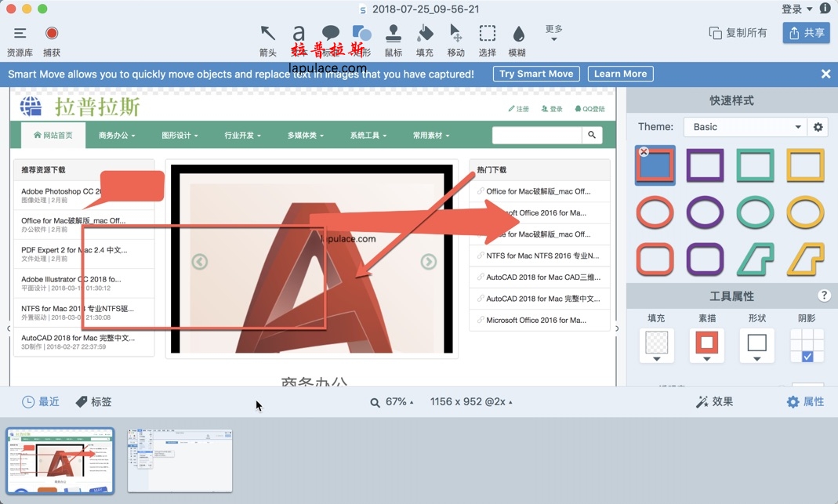Select the yellow parallelogram quick style
838x504 pixels.
coord(805,259)
